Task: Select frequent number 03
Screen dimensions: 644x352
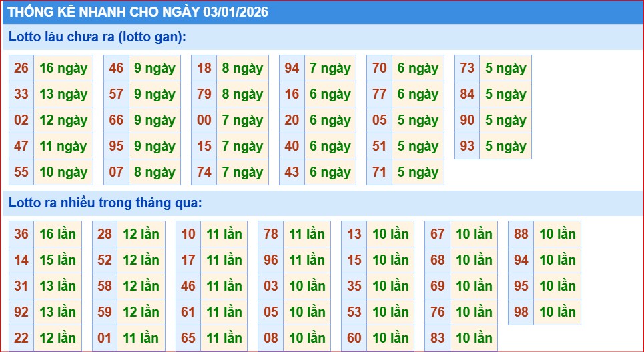Action: [x=271, y=286]
